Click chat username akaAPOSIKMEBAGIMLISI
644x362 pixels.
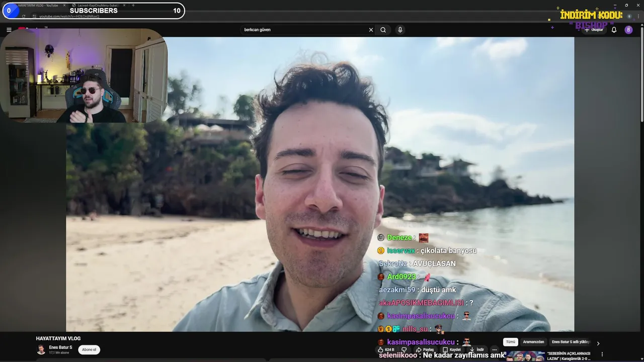point(421,303)
